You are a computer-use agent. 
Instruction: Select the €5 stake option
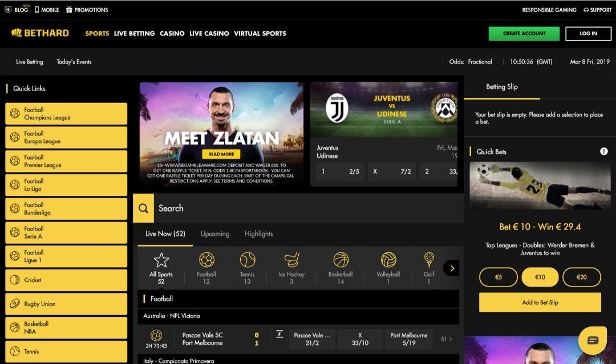pos(498,277)
